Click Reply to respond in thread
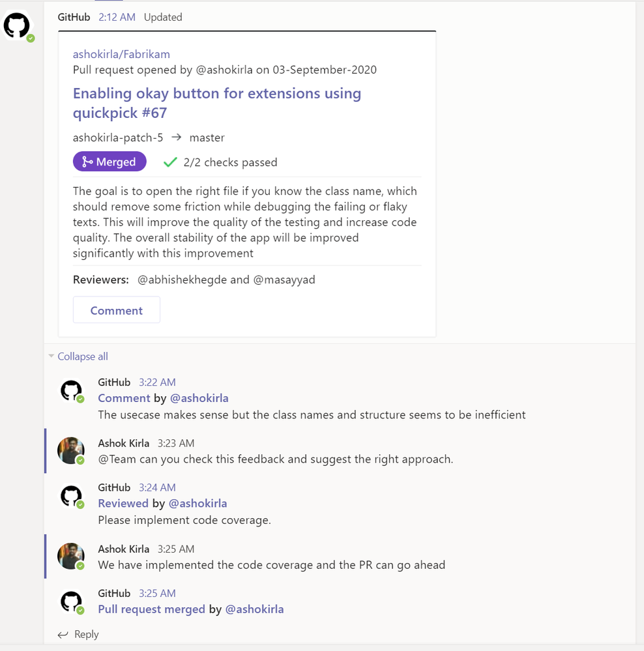The image size is (644, 651). 86,635
